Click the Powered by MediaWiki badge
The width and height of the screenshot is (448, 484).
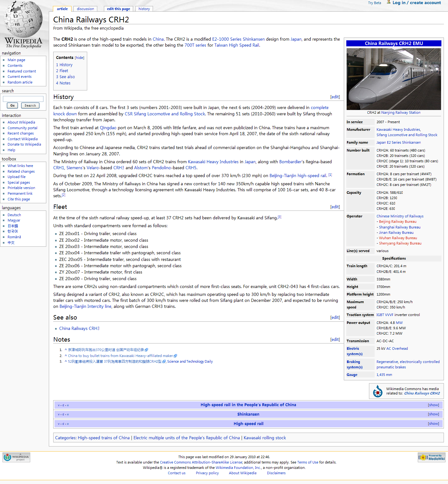pyautogui.click(x=431, y=457)
